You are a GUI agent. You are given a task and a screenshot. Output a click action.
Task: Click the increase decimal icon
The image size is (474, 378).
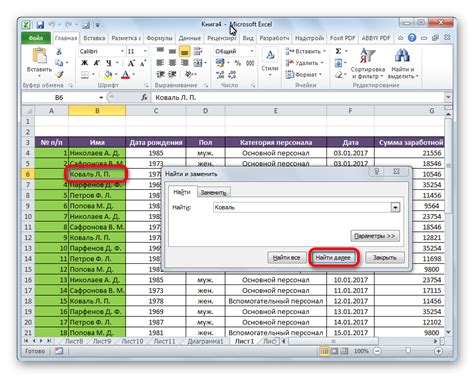[x=220, y=75]
